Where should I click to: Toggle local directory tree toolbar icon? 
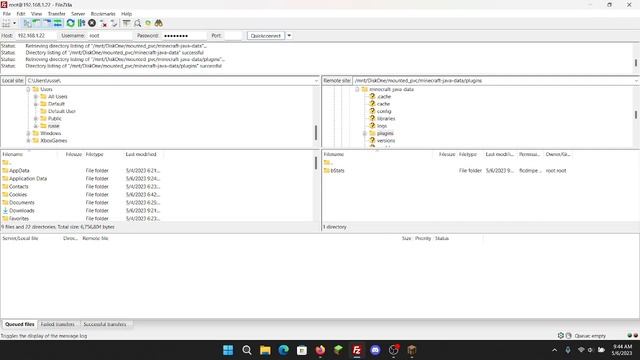tap(37, 23)
